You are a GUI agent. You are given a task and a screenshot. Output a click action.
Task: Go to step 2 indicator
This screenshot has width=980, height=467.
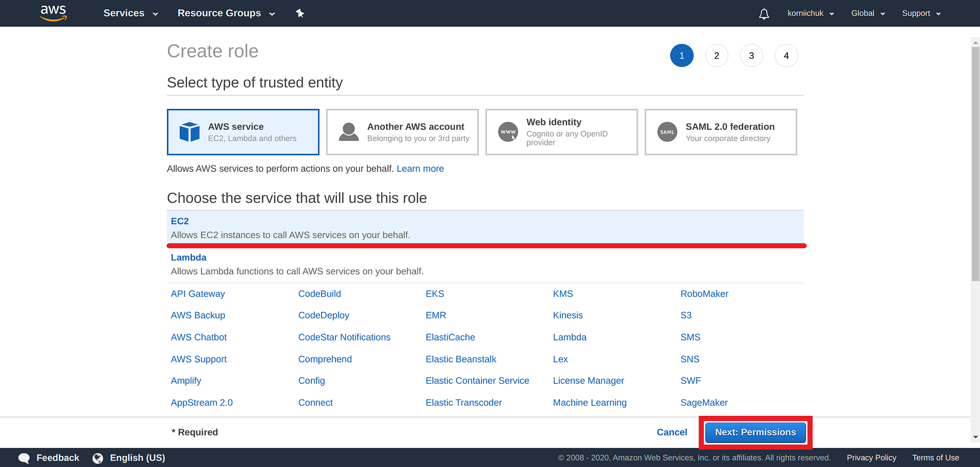(x=717, y=56)
